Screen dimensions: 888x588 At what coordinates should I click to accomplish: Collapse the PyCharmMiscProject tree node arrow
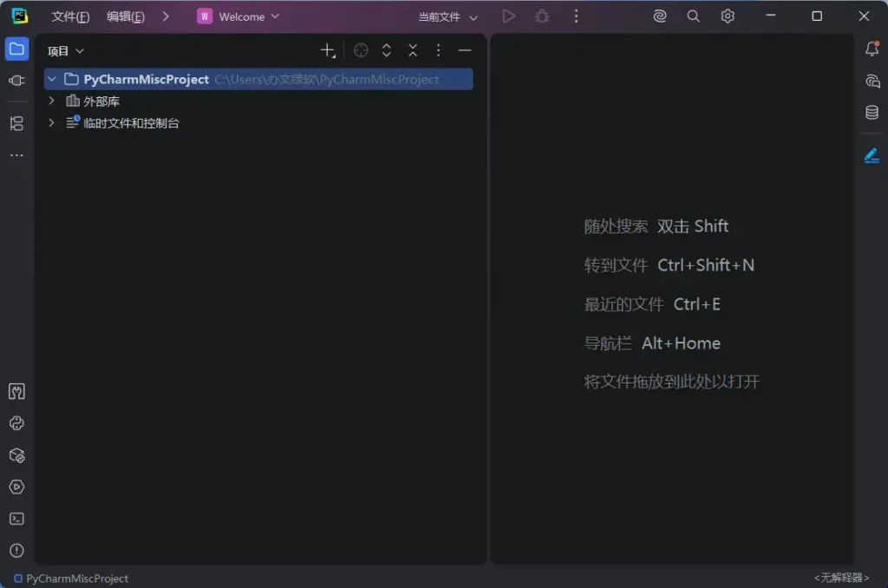coord(51,79)
